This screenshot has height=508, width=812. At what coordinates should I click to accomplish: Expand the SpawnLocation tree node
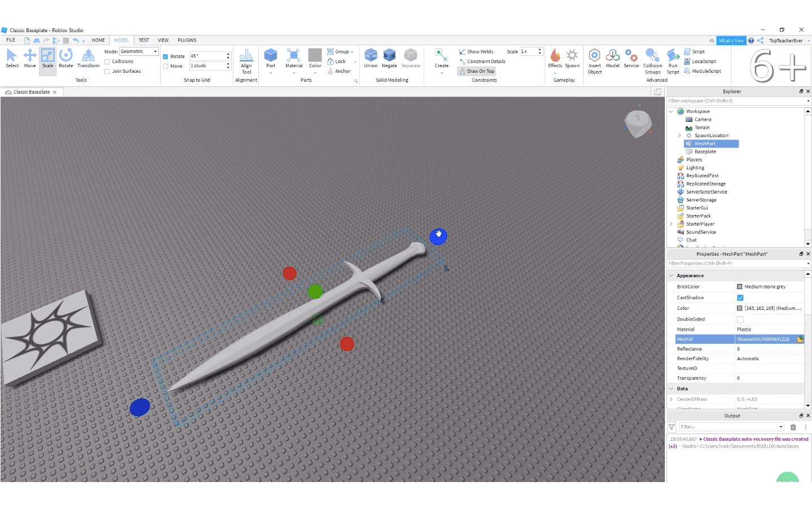pos(679,135)
